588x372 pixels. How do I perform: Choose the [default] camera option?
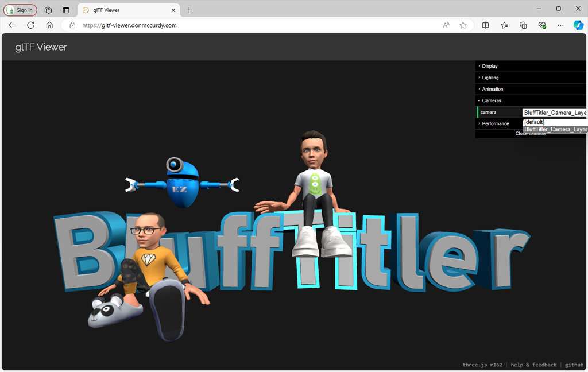(x=555, y=122)
